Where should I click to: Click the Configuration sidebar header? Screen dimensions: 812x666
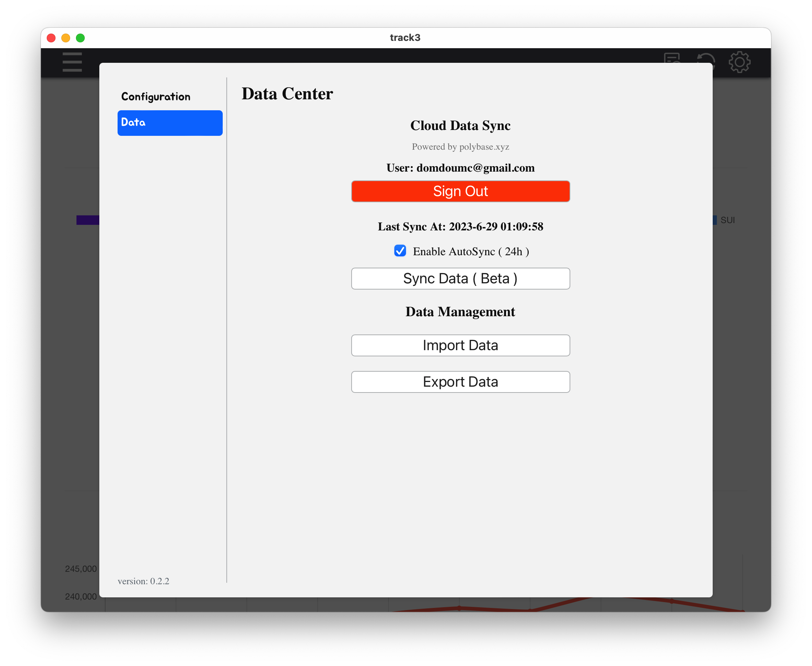point(155,96)
